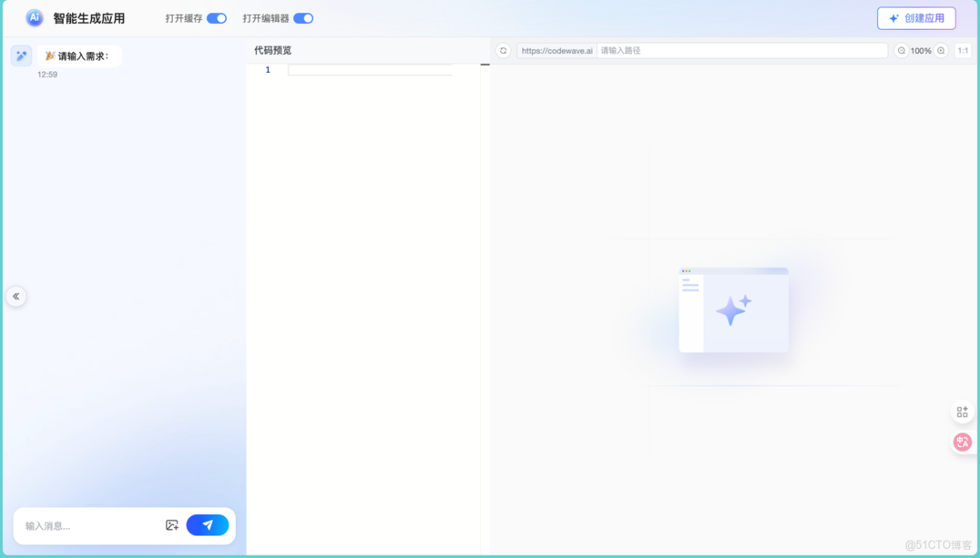Click the 1:1 scale button

[962, 50]
